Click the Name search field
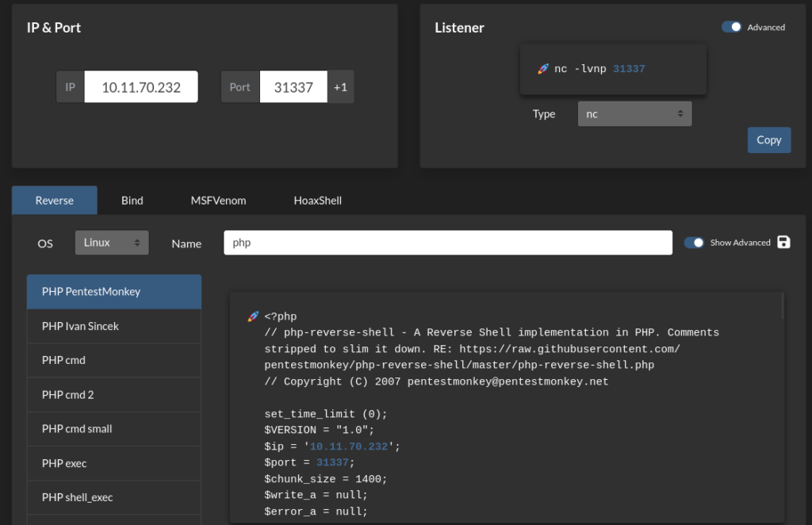 pyautogui.click(x=448, y=243)
